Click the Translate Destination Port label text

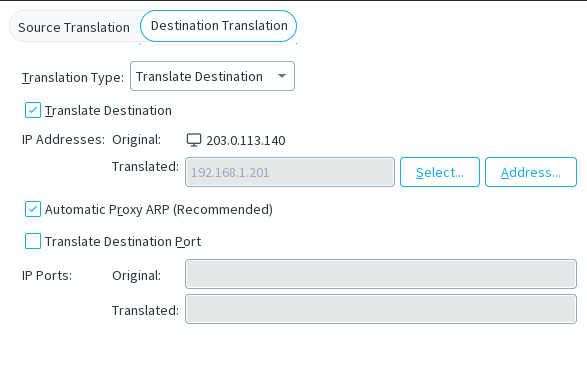click(x=123, y=242)
